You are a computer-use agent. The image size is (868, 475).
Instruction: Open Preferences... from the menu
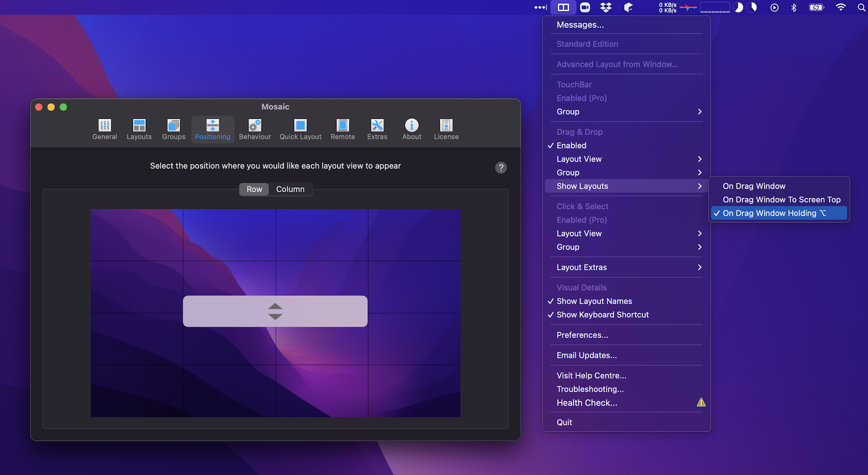pos(582,335)
